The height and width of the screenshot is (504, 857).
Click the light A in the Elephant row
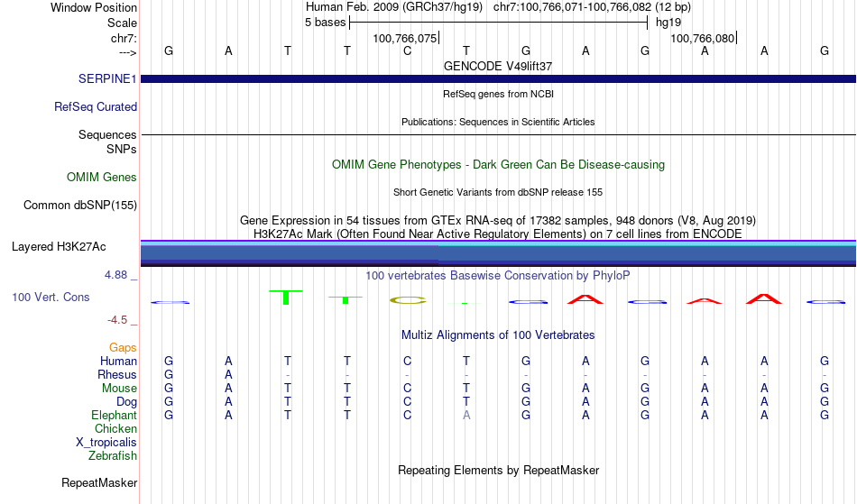pos(466,415)
